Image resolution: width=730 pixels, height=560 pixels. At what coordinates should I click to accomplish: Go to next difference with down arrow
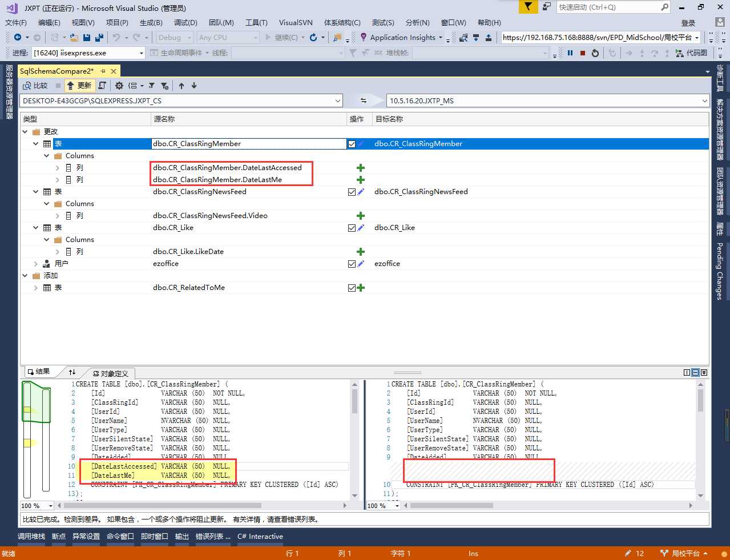coord(194,86)
